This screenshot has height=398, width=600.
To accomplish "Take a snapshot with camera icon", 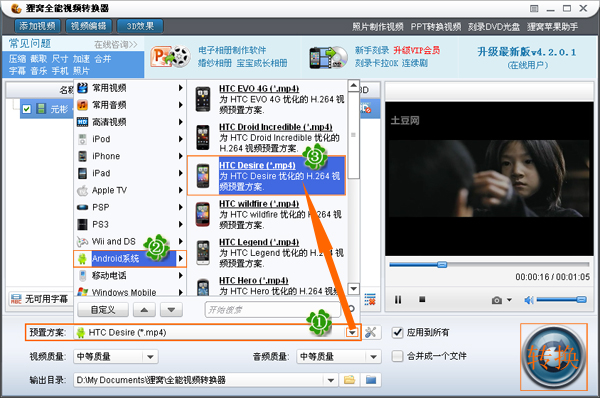I will [x=497, y=300].
